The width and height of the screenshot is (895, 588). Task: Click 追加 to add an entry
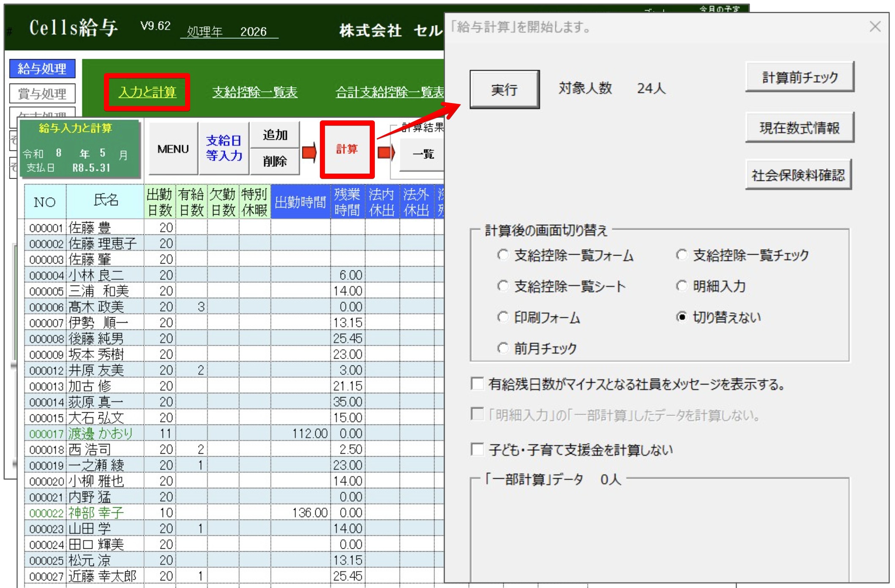pyautogui.click(x=275, y=135)
